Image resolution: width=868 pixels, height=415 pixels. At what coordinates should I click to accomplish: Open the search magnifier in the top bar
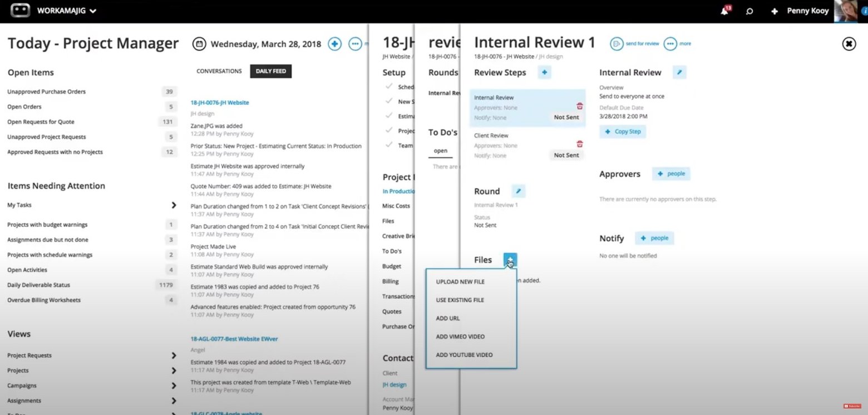[x=749, y=11]
